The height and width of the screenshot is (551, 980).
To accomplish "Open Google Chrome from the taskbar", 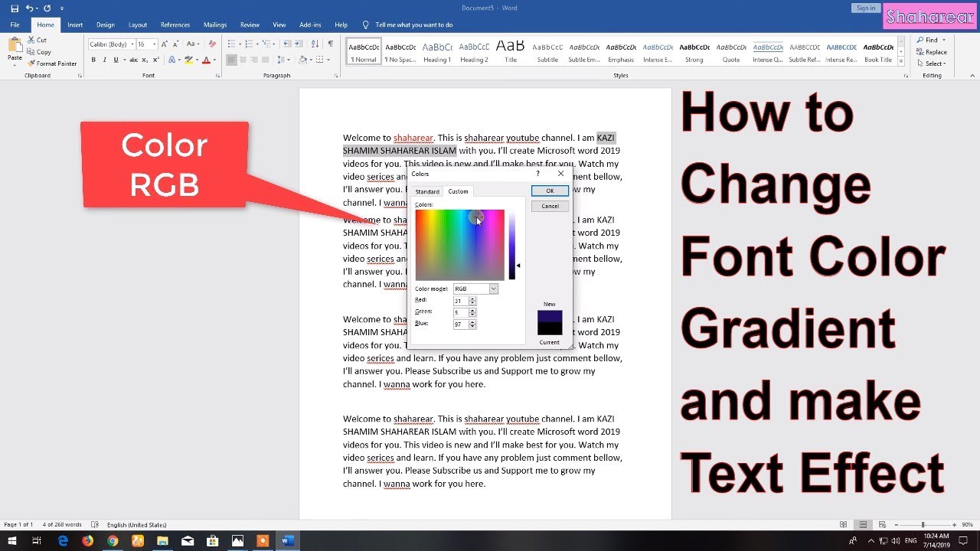I will click(x=113, y=541).
